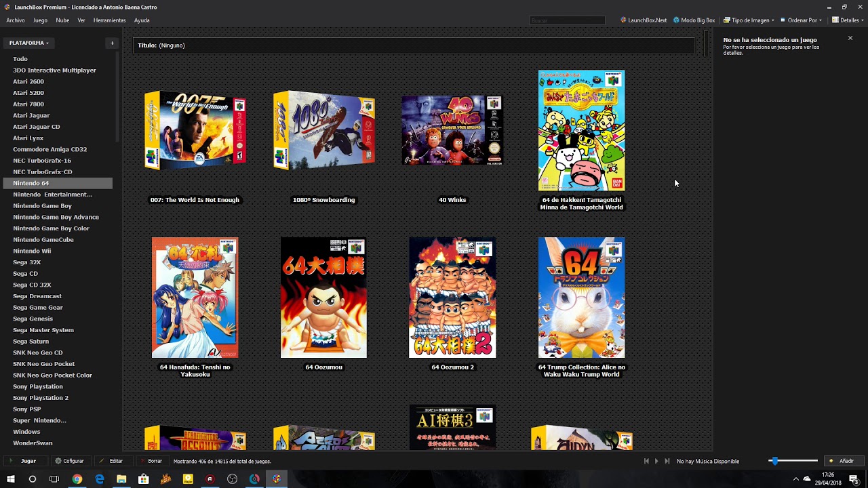This screenshot has height=488, width=868.
Task: Switch to LaunchBox.Next
Action: tap(644, 20)
